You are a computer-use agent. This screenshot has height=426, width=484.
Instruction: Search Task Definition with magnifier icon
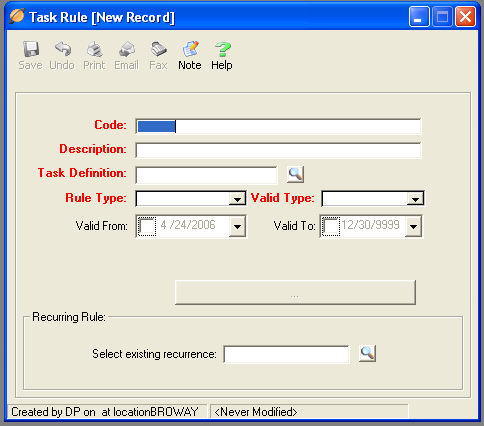coord(295,174)
